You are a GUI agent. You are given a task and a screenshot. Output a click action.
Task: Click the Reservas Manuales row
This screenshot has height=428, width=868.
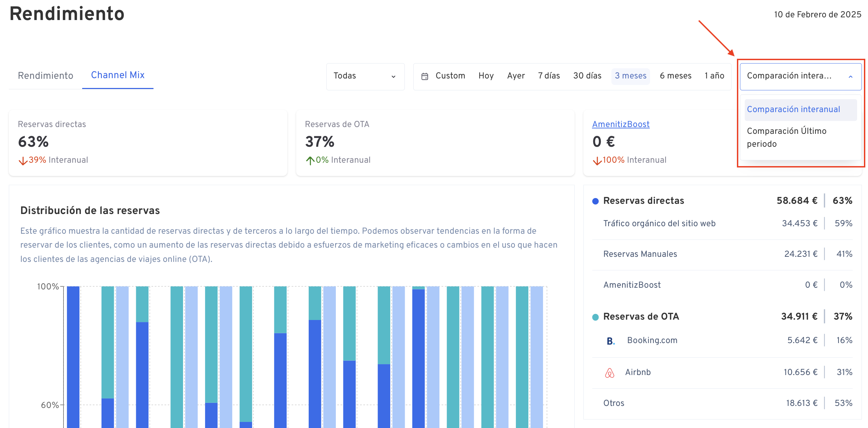point(722,254)
